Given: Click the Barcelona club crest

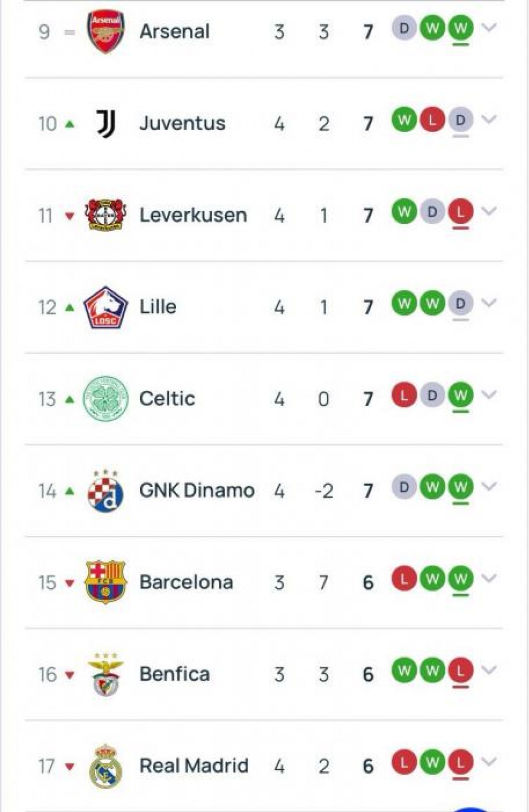Looking at the screenshot, I should click(106, 582).
